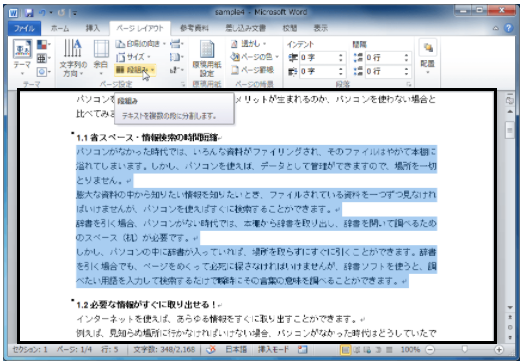Open the サイズ paper size dropdown
Image resolution: width=521 pixels, height=361 pixels.
click(133, 57)
